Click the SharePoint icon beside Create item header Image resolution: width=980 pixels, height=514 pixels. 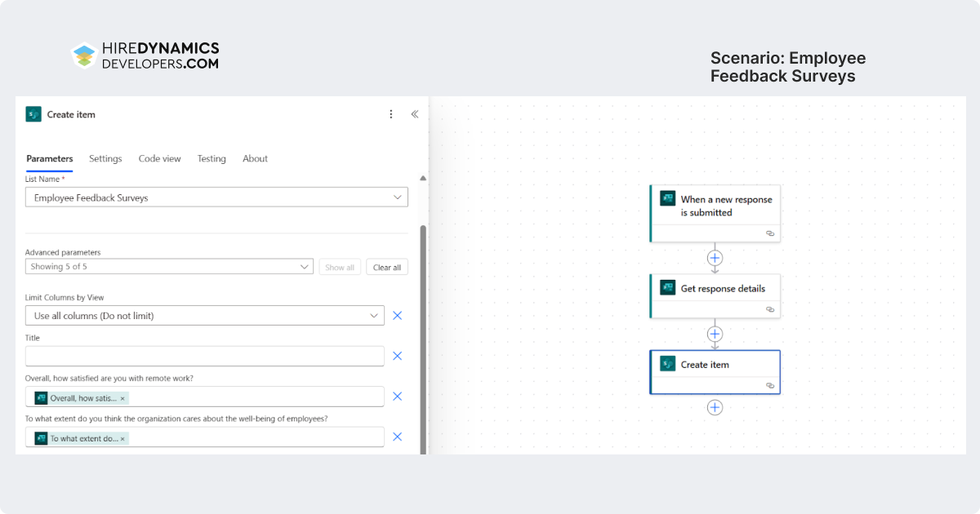pyautogui.click(x=33, y=114)
